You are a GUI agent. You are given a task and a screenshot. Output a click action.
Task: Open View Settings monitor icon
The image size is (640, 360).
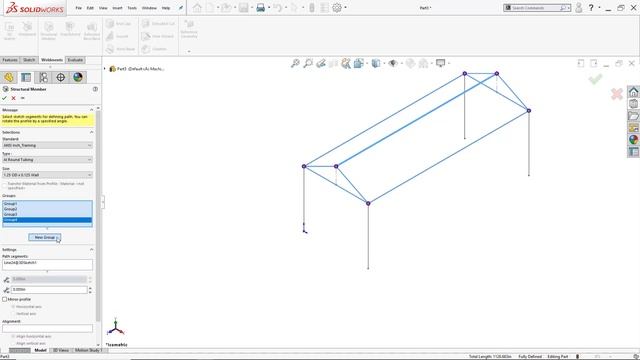(440, 63)
